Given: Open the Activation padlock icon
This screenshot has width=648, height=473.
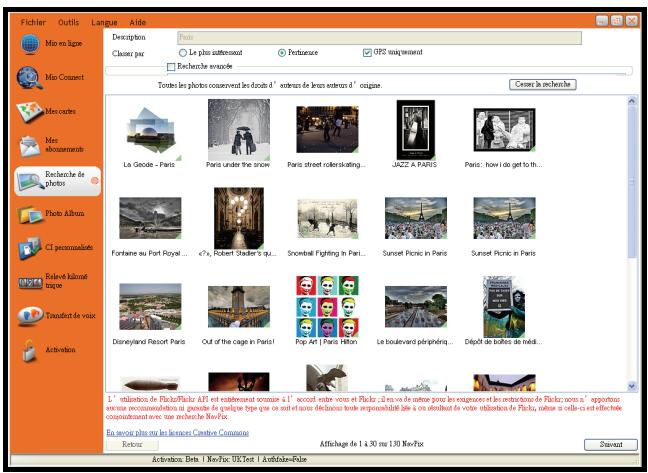Looking at the screenshot, I should 29,351.
